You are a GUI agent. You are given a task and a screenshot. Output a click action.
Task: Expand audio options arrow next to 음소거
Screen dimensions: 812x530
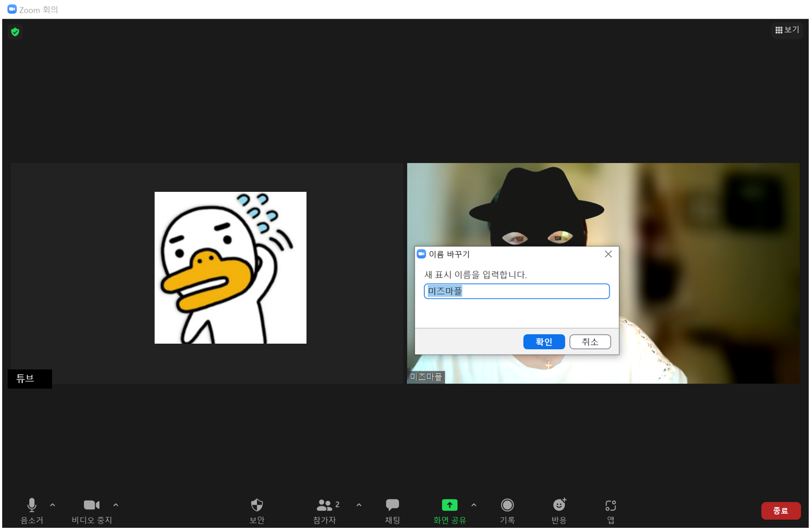[53, 505]
